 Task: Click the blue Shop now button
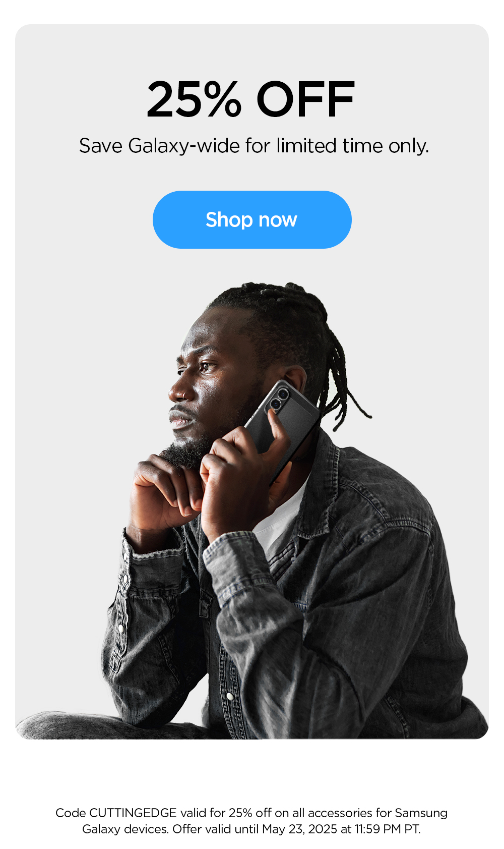(252, 219)
